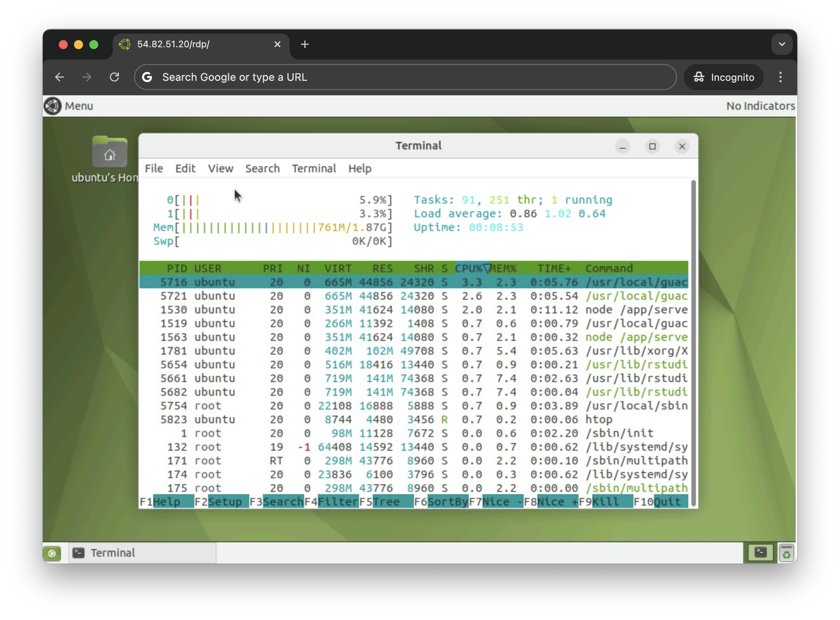Reload the browser page
Image resolution: width=840 pixels, height=620 pixels.
click(114, 77)
